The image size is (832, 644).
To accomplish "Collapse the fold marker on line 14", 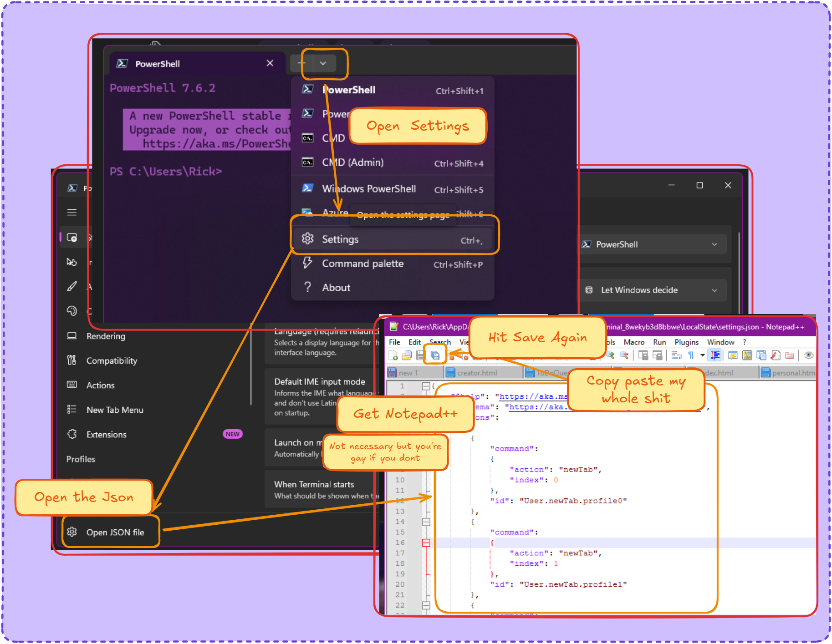I will (426, 522).
